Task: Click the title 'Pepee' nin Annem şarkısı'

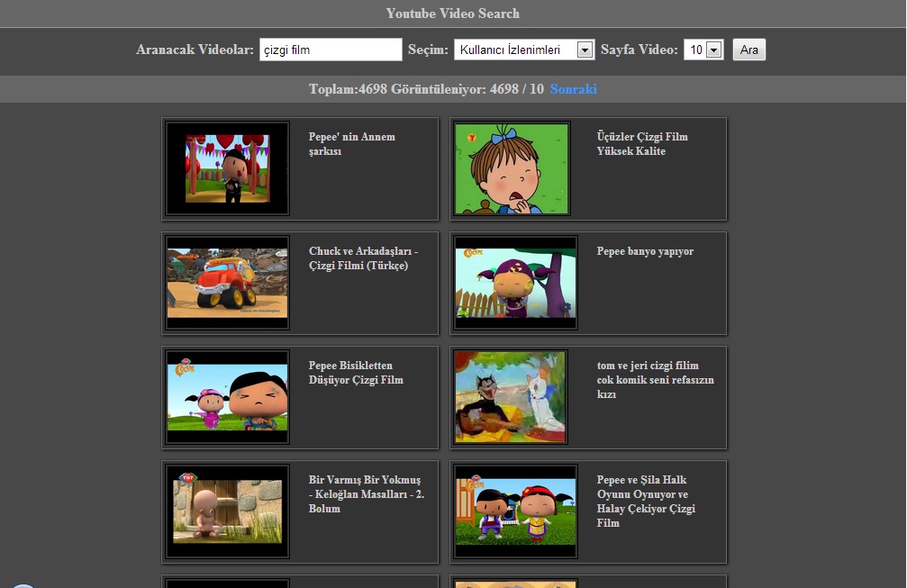Action: coord(351,144)
